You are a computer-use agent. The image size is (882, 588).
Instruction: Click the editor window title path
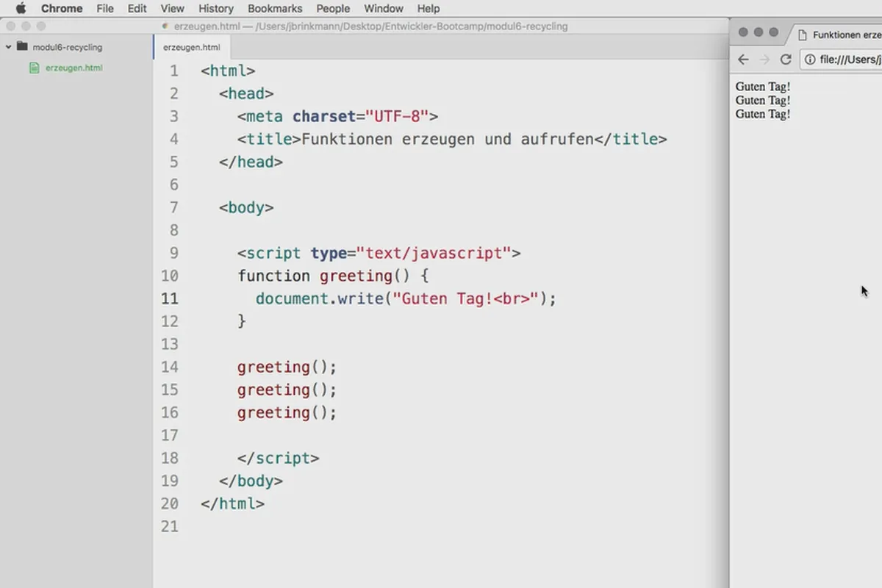(370, 26)
